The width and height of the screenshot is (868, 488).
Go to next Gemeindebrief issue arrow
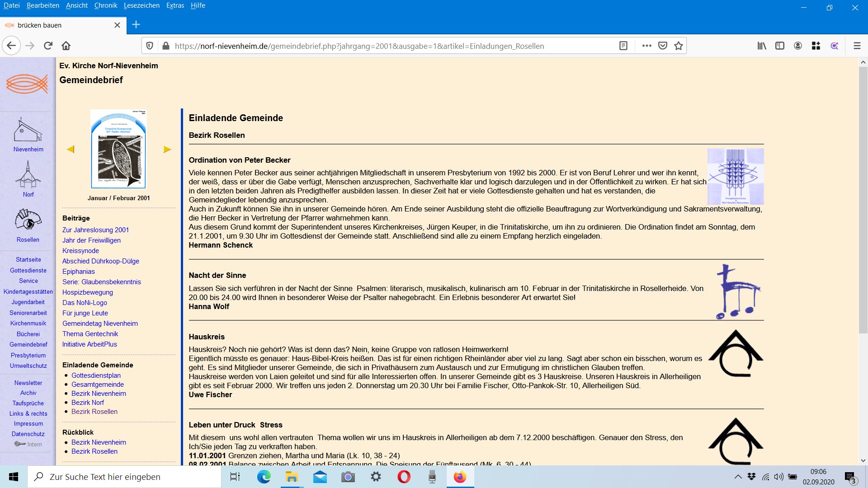(167, 149)
